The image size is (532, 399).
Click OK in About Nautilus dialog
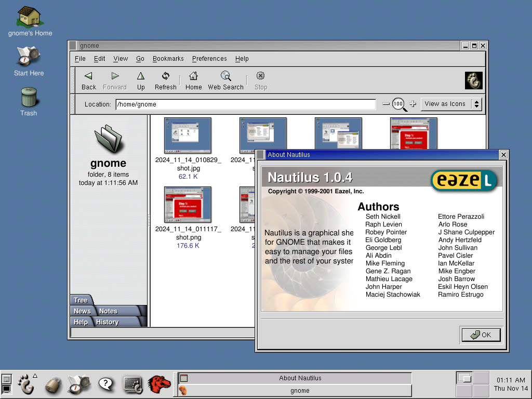[481, 335]
